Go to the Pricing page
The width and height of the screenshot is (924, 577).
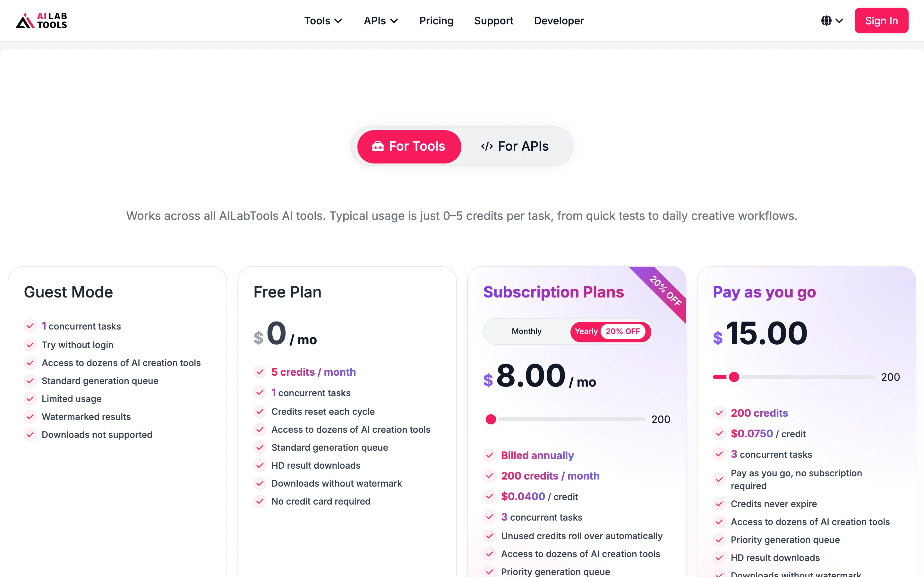click(436, 21)
